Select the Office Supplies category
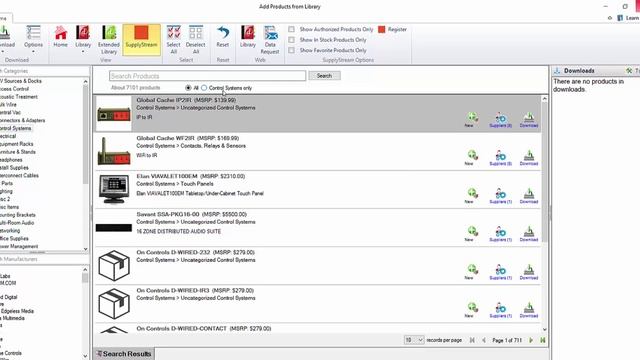Screen dimensions: 640x360 tap(14, 239)
